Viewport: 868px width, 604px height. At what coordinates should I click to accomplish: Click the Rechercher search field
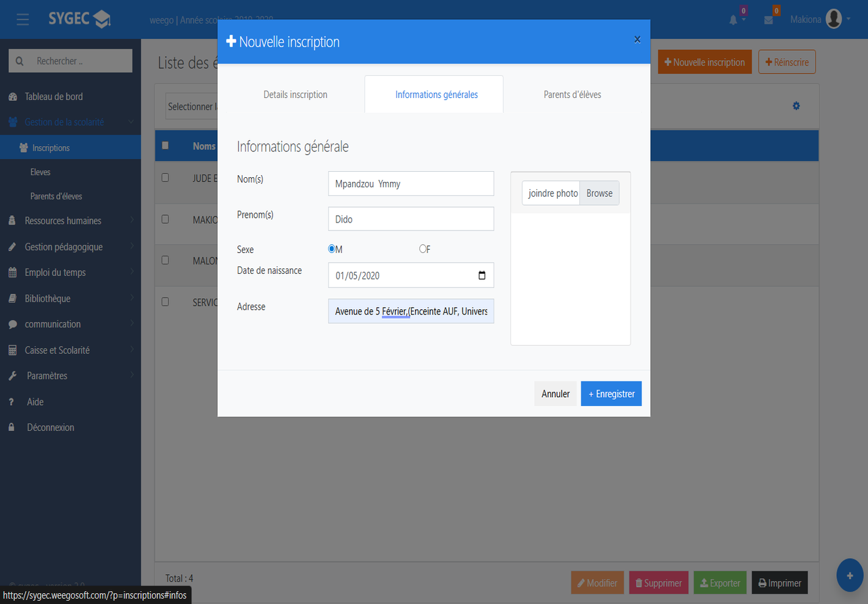[x=70, y=61]
